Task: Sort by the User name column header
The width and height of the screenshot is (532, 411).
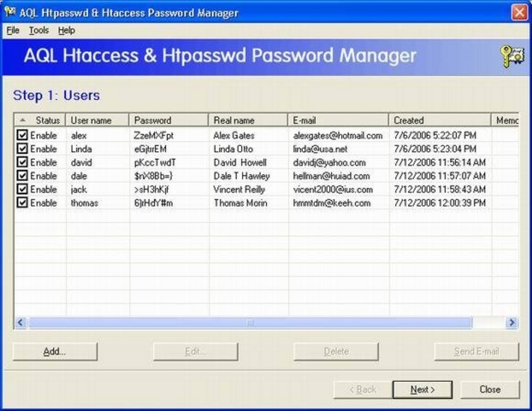Action: coord(97,120)
